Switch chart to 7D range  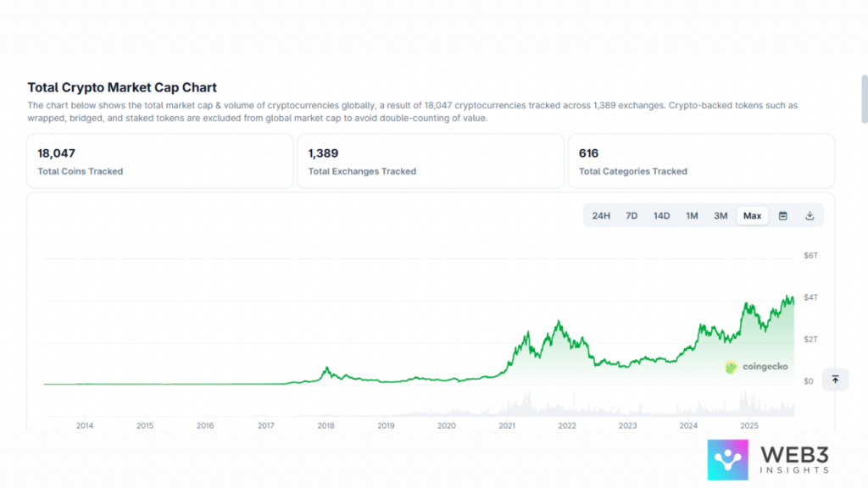[x=632, y=216]
